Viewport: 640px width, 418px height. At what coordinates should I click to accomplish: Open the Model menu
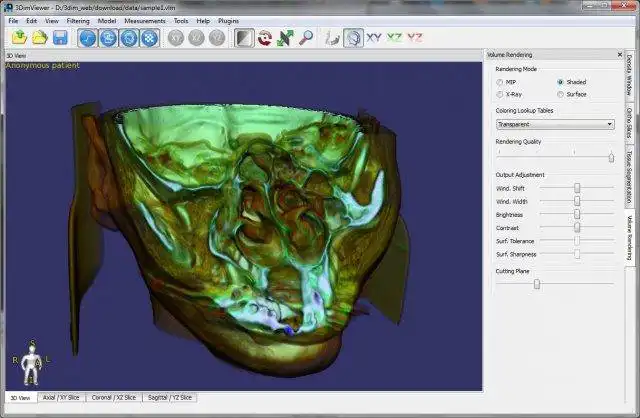click(107, 21)
